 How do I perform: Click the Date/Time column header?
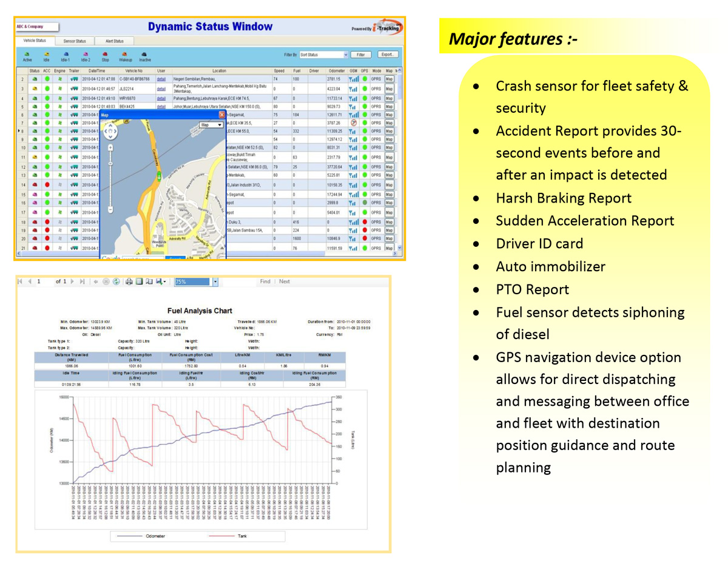[98, 71]
